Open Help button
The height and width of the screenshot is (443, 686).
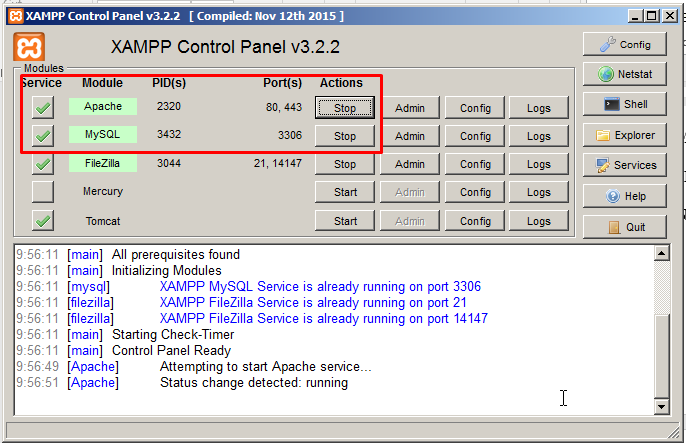click(x=625, y=196)
